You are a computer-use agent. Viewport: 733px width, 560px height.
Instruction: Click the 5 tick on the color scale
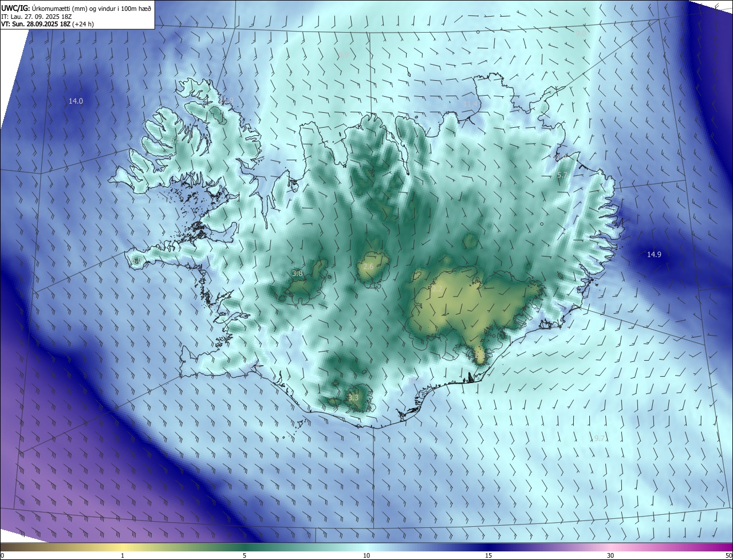245,555
